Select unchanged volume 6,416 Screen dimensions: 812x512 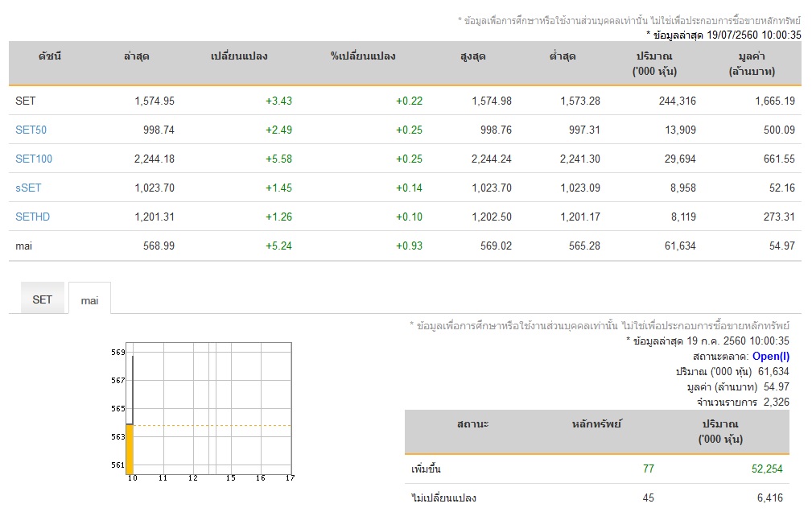tap(770, 498)
